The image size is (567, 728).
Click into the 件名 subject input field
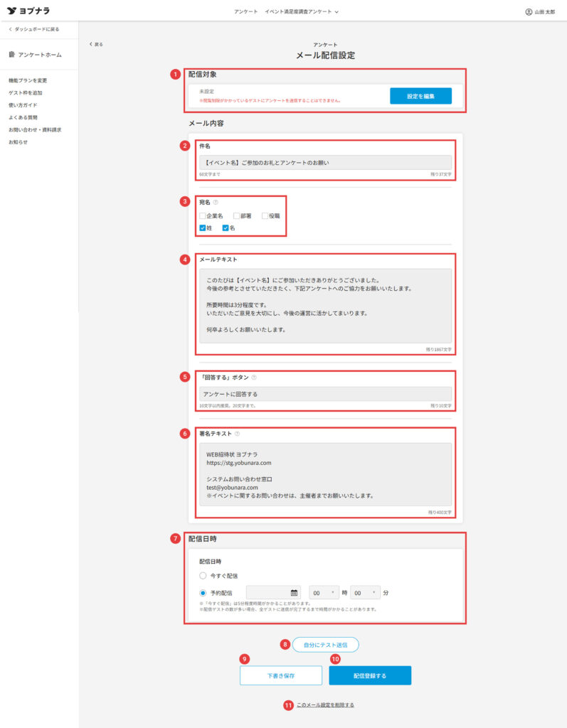[x=325, y=162]
